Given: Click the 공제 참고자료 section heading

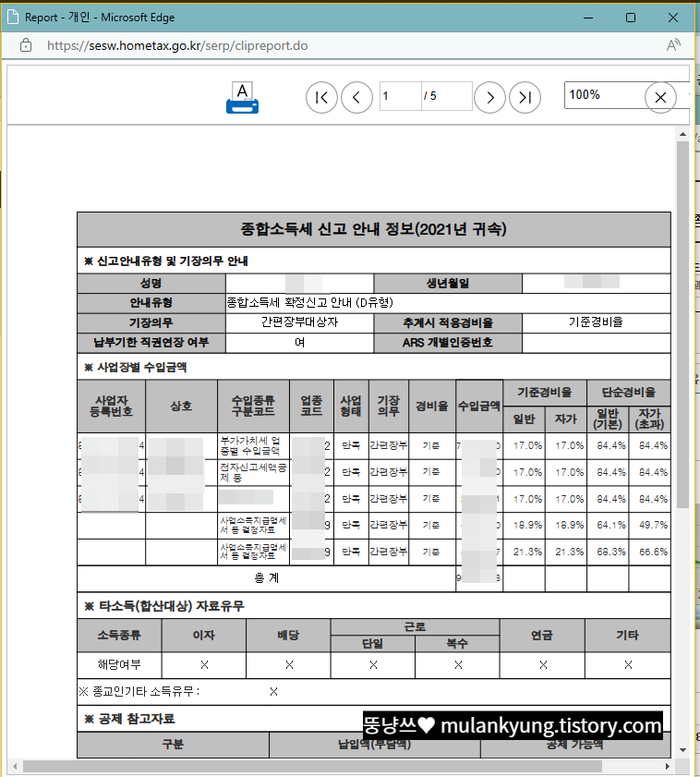Looking at the screenshot, I should pyautogui.click(x=129, y=719).
